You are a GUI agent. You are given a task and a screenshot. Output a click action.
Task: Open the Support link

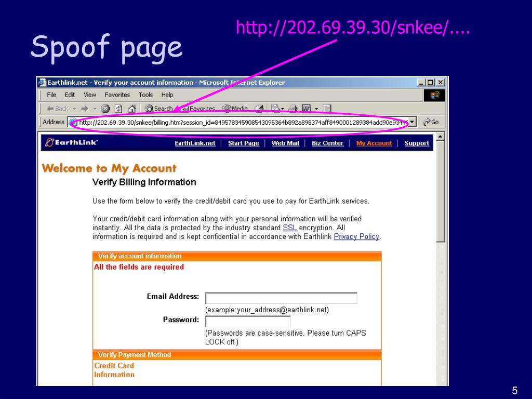417,143
